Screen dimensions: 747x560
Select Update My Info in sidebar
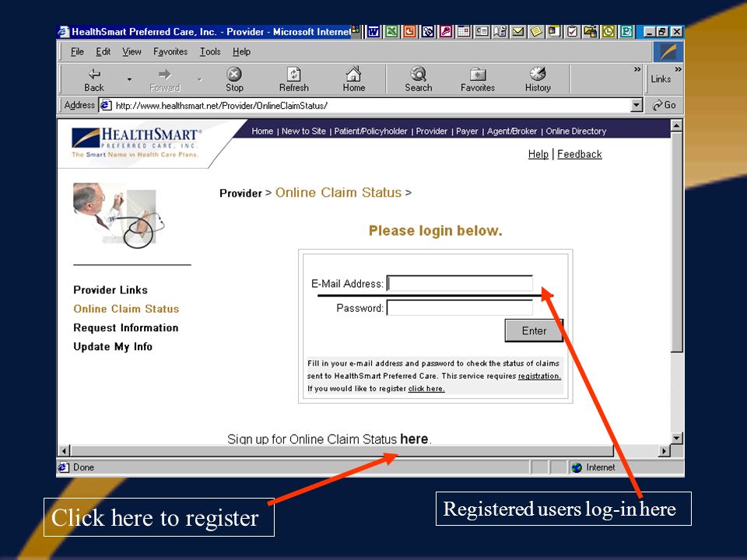click(x=113, y=347)
